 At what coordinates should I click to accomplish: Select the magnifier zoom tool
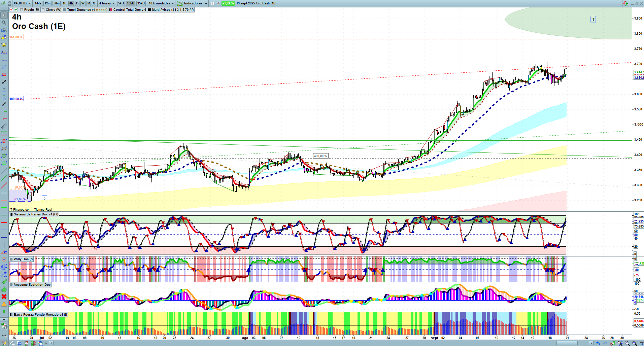[4, 23]
